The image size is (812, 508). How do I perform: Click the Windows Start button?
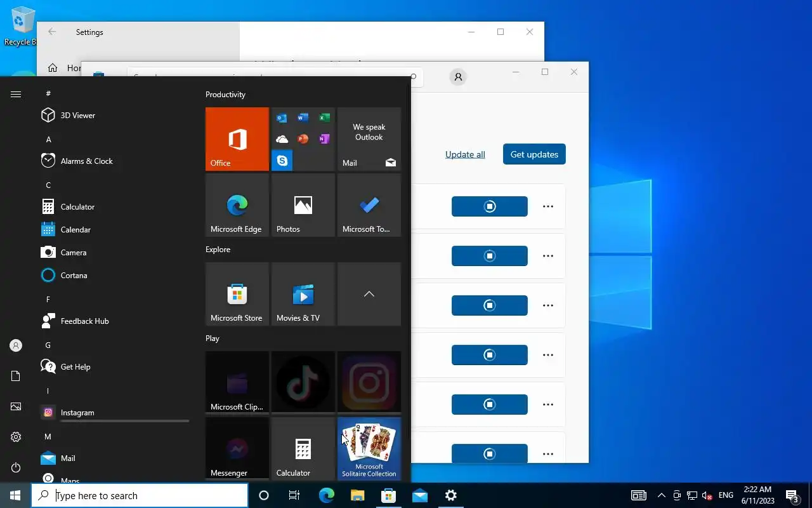[15, 495]
